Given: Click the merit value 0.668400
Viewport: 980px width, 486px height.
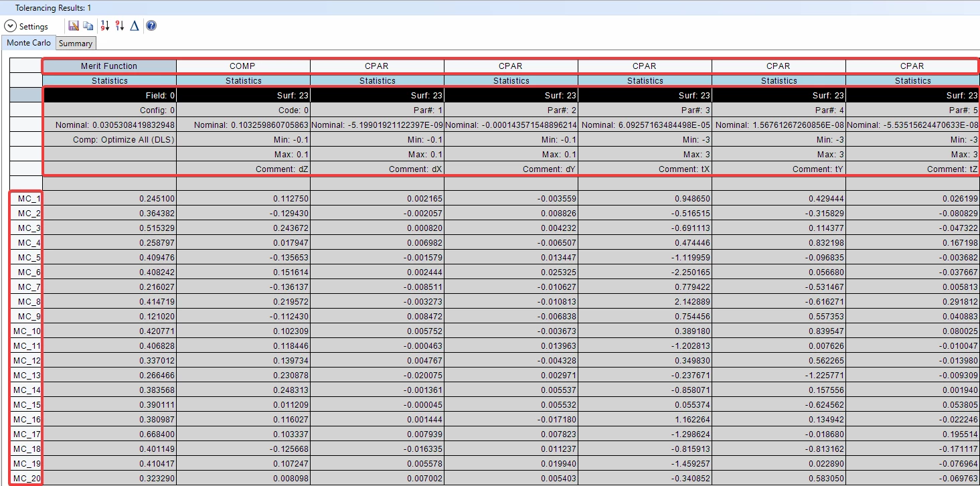Looking at the screenshot, I should (x=109, y=434).
